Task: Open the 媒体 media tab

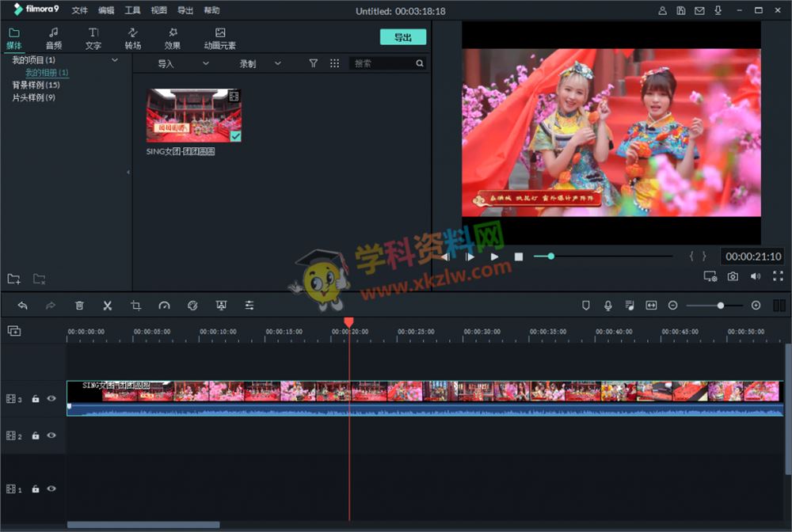Action: click(14, 38)
